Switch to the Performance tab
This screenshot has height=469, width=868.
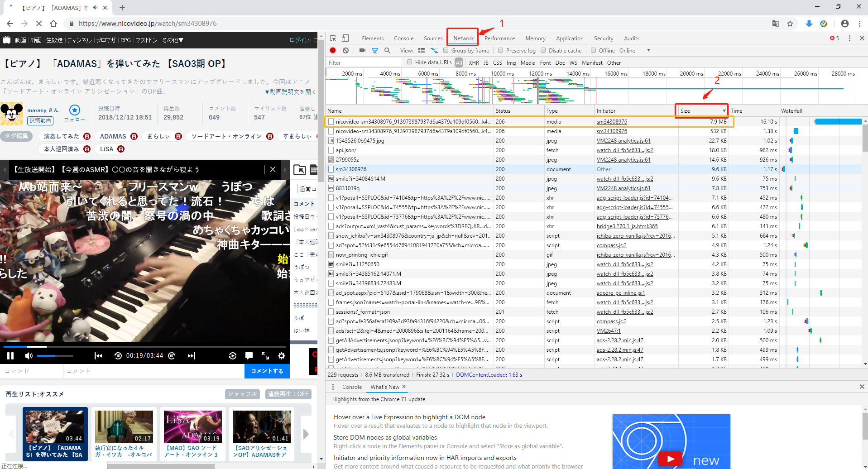499,38
